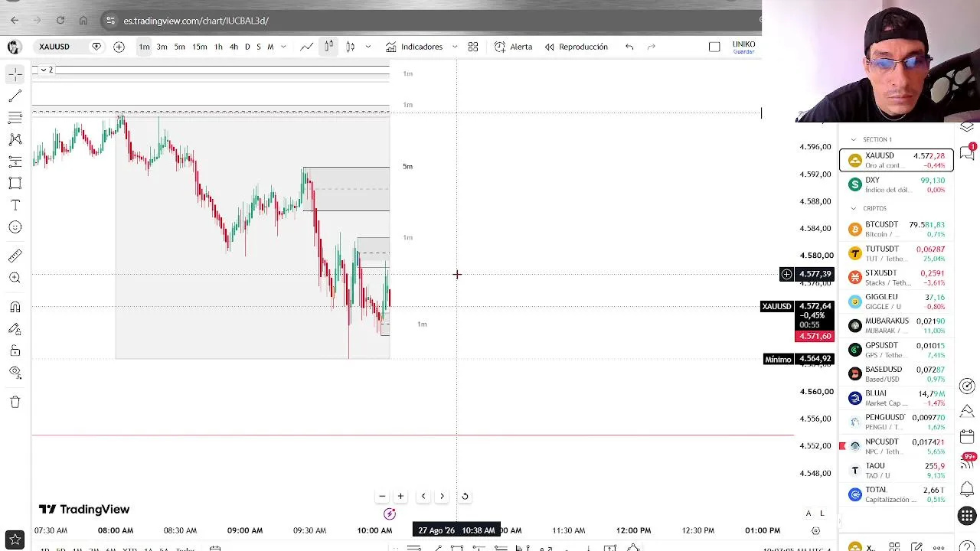
Task: Toggle stay in drawing mode
Action: click(x=15, y=329)
